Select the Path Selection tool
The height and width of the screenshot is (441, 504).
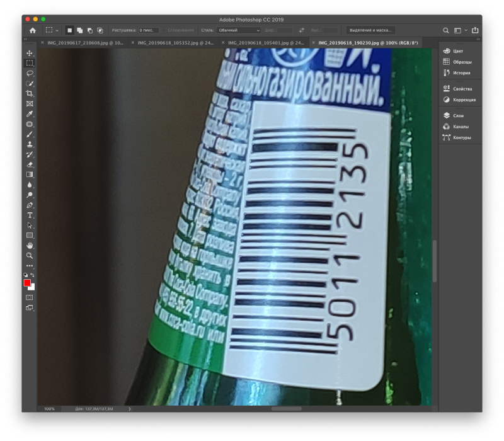point(30,226)
